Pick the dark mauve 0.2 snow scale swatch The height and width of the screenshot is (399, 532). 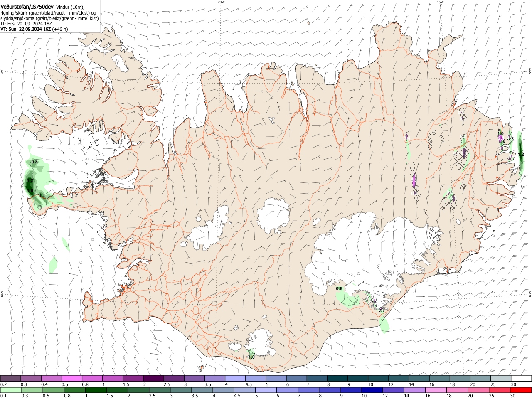[x=10, y=378]
